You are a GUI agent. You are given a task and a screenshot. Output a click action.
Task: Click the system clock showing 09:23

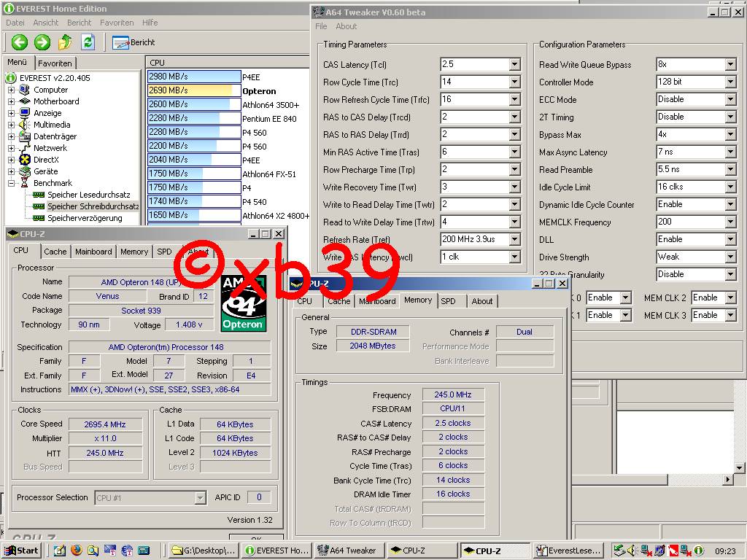[724, 551]
